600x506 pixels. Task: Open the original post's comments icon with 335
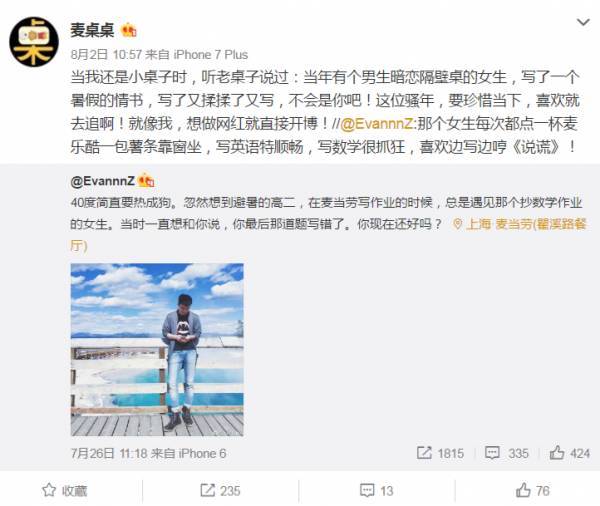507,453
